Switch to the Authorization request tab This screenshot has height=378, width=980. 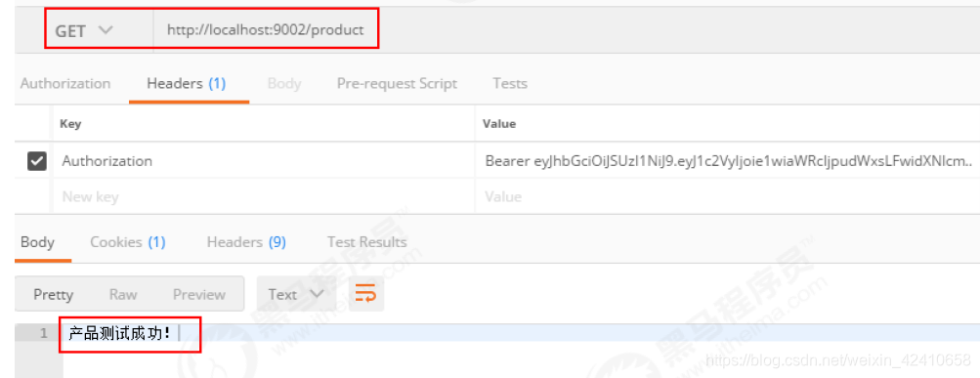(x=65, y=83)
